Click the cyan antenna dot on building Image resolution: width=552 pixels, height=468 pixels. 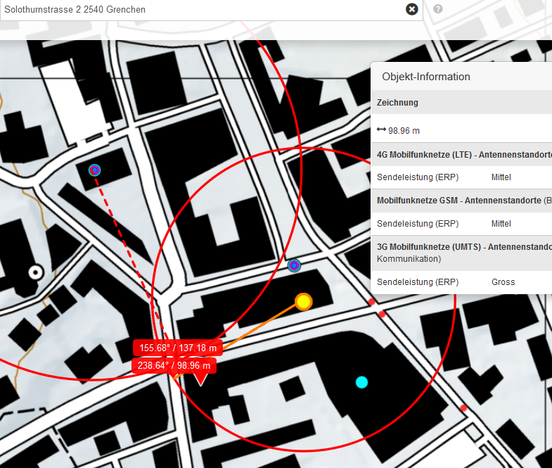362,382
